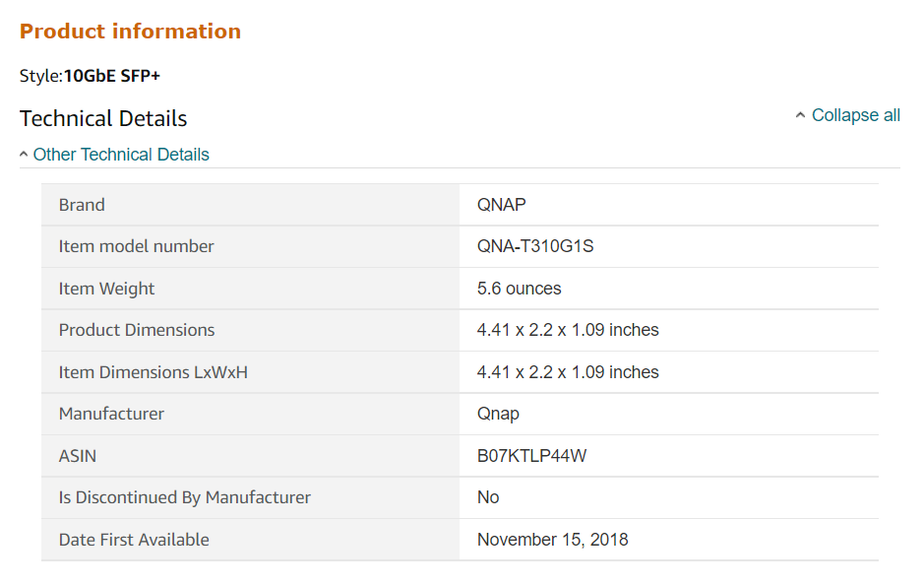Screen dimensions: 924x585
Task: Select the 5.6 ounces value
Action: [x=520, y=289]
